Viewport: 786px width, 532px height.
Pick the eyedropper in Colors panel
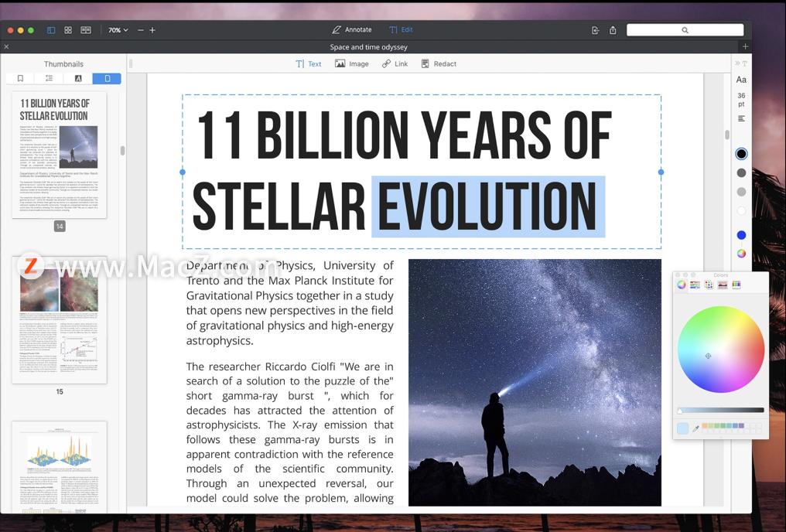pos(695,428)
